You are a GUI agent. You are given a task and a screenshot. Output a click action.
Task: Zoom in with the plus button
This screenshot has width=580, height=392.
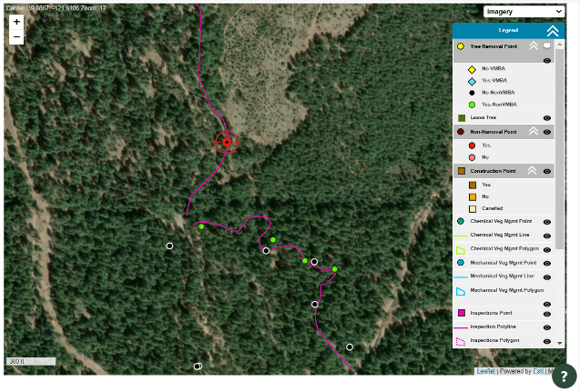tap(16, 22)
